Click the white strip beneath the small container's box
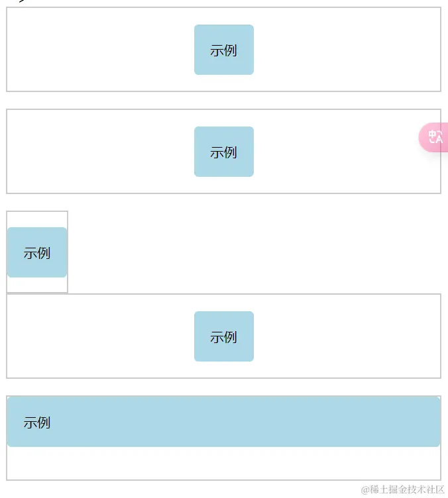 click(37, 285)
